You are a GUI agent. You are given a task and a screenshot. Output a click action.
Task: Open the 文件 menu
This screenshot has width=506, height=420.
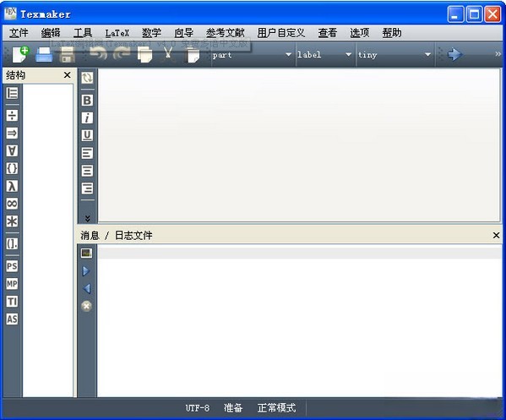click(x=19, y=33)
